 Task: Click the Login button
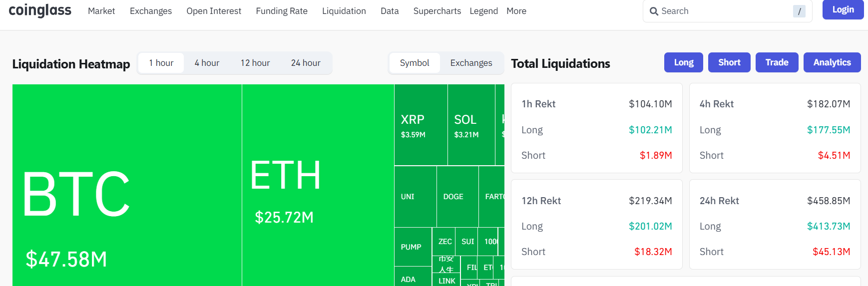pos(843,9)
